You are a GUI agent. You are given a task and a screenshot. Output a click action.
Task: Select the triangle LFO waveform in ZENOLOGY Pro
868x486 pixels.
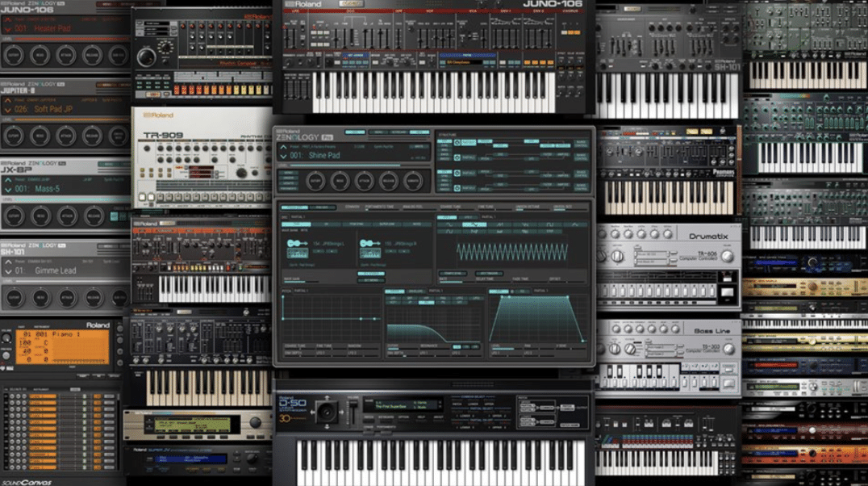click(x=475, y=224)
